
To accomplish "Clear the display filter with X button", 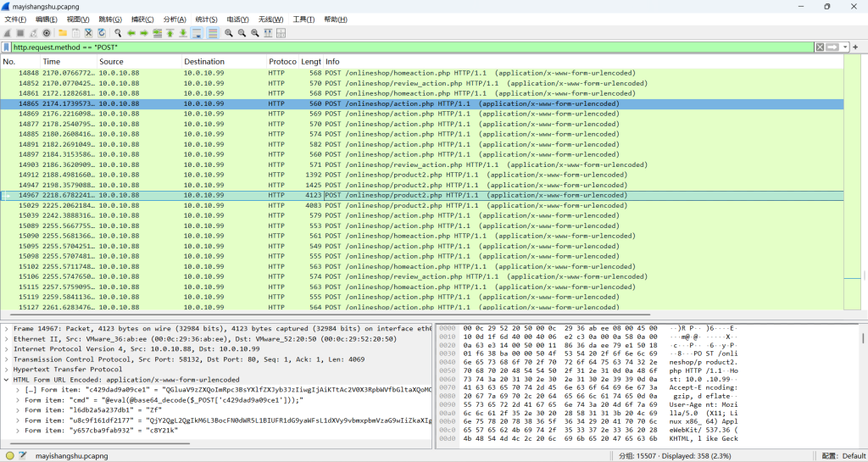I will click(820, 47).
